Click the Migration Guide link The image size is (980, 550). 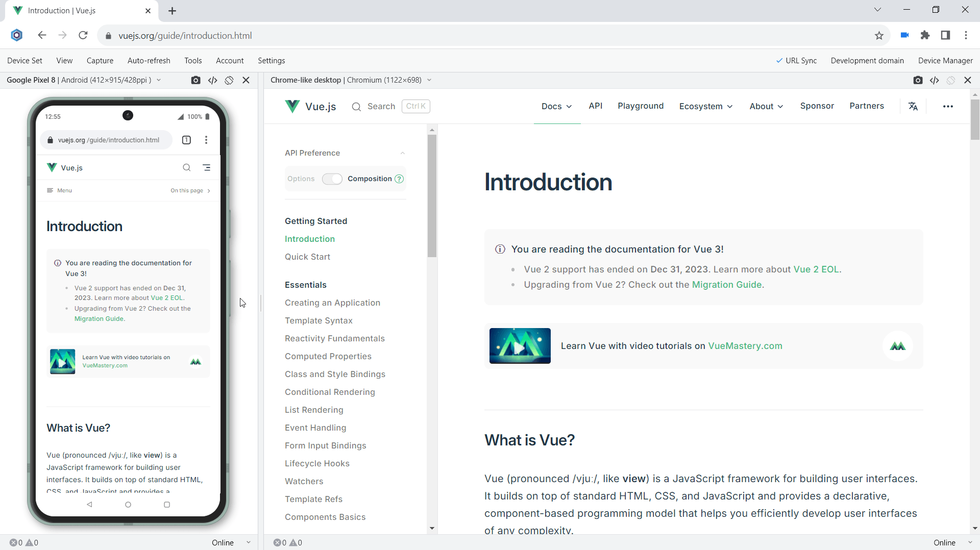pyautogui.click(x=727, y=285)
